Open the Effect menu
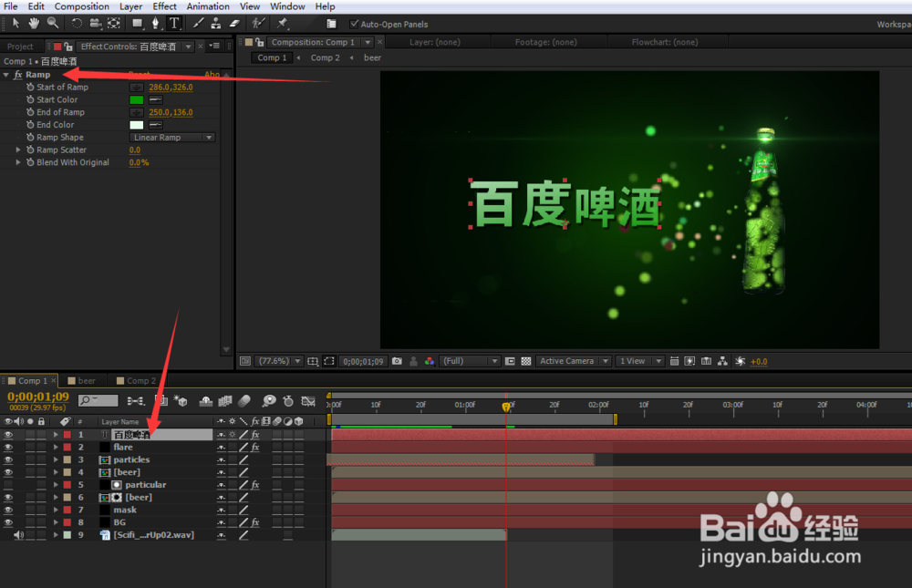The width and height of the screenshot is (912, 588). pos(164,6)
